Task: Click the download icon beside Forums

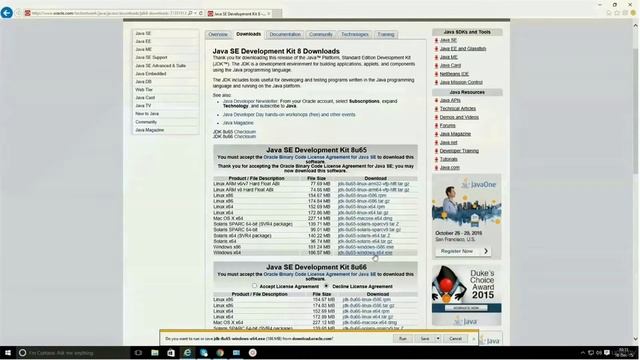Action: click(x=436, y=126)
